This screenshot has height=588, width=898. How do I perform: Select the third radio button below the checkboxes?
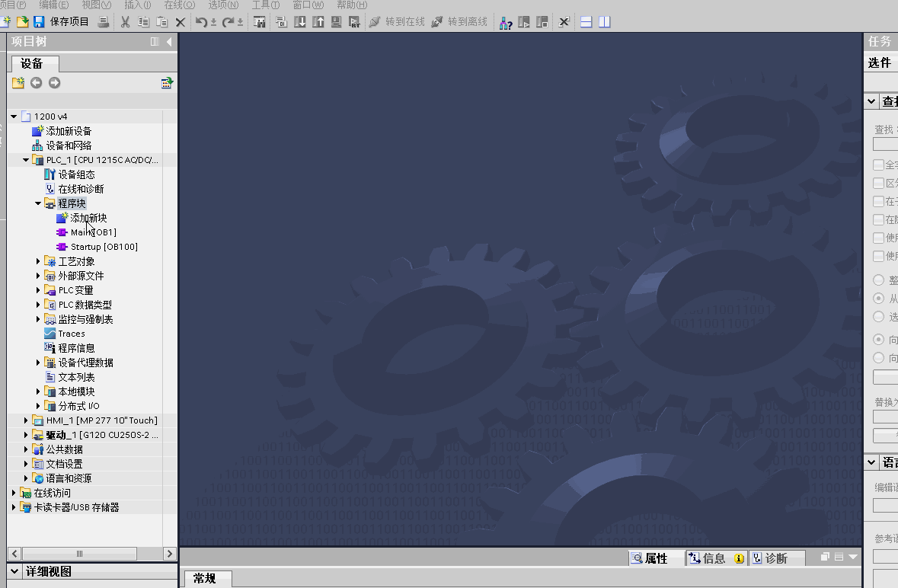tap(878, 317)
